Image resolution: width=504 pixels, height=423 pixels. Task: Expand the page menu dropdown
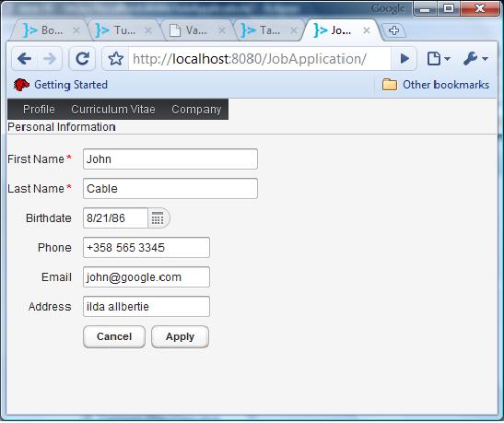439,59
